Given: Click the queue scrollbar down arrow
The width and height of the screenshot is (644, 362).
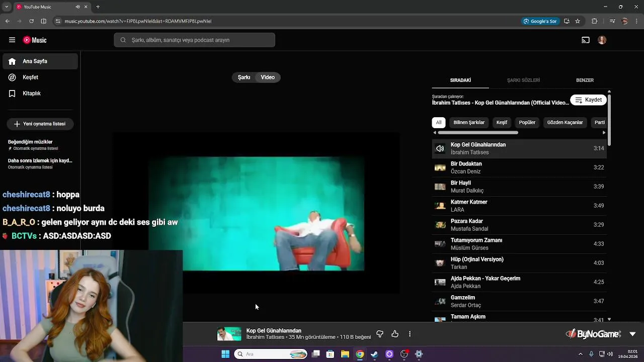Looking at the screenshot, I should click(x=609, y=319).
